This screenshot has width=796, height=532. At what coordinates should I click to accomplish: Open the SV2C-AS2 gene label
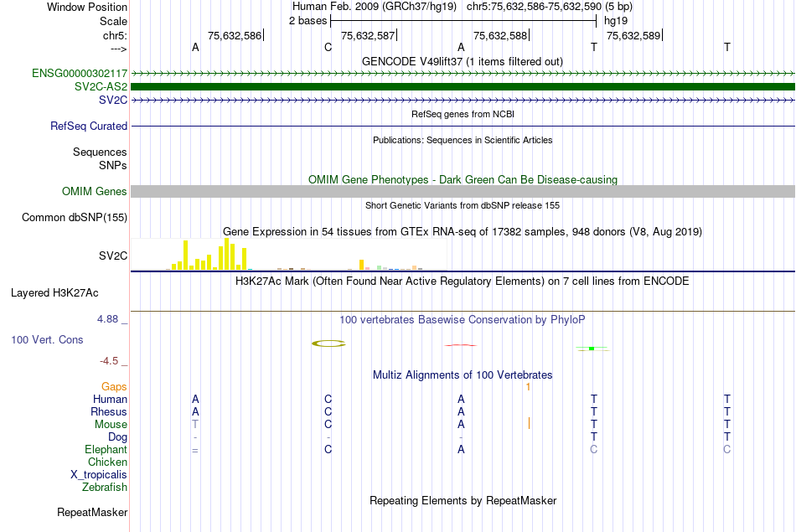tap(101, 86)
